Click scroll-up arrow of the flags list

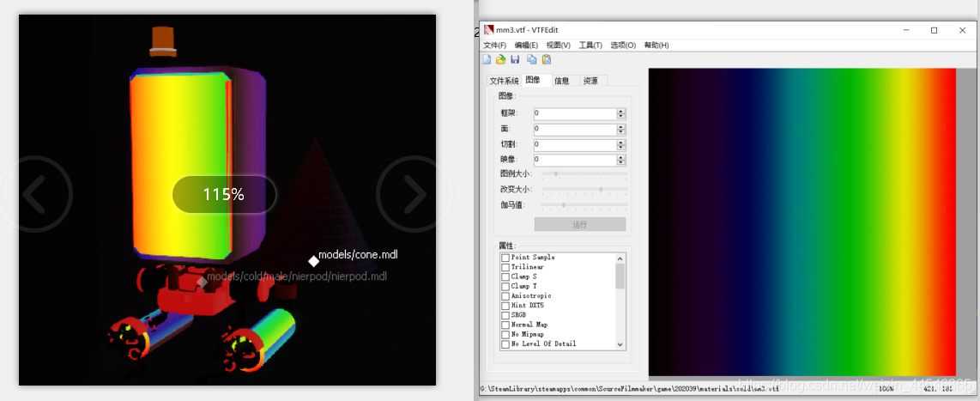coord(620,258)
